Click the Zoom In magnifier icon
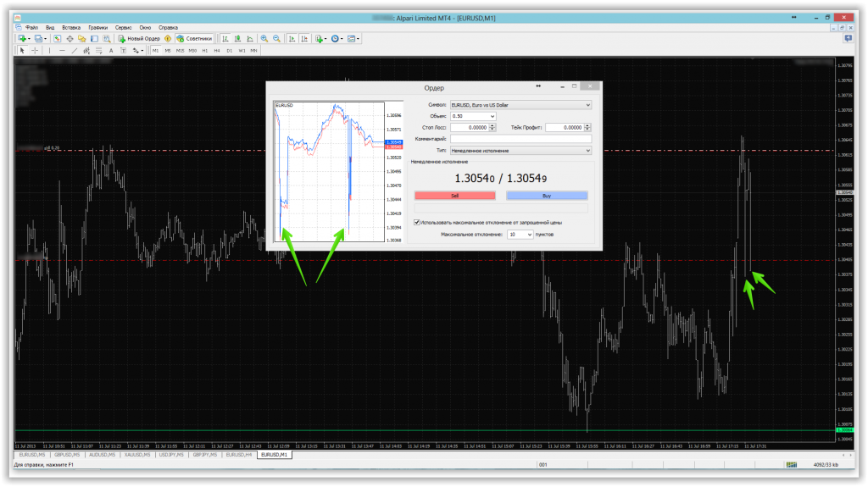 (264, 38)
